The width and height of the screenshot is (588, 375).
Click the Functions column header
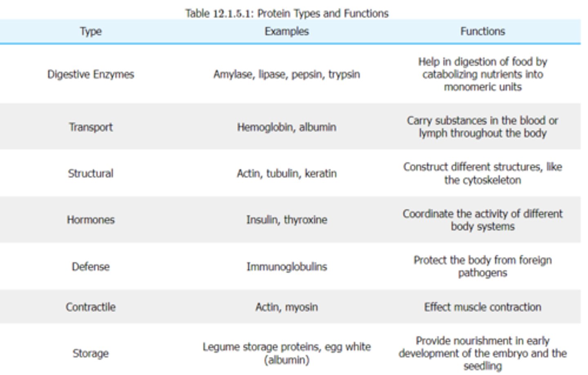coord(483,31)
